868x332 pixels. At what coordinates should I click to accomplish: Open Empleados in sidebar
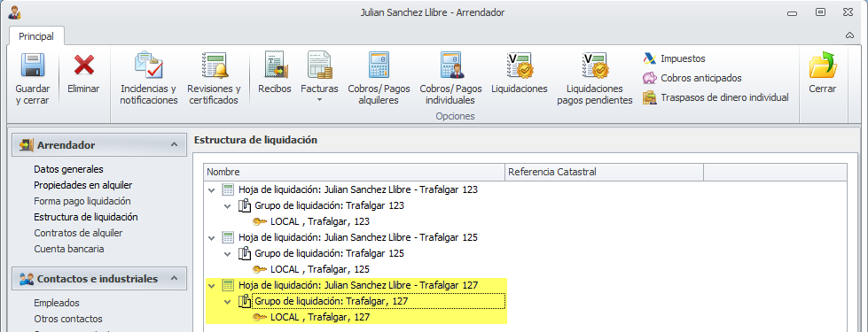(x=57, y=303)
